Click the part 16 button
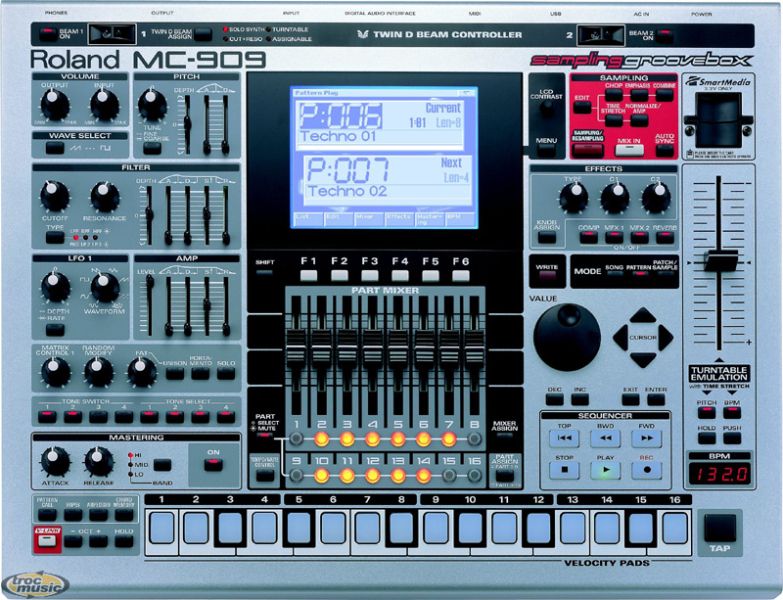This screenshot has height=600, width=783. (474, 475)
